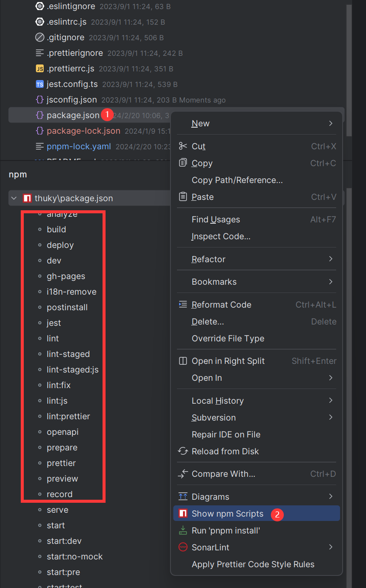Image resolution: width=366 pixels, height=588 pixels.
Task: Choose Reformat Code from the menu
Action: point(221,305)
